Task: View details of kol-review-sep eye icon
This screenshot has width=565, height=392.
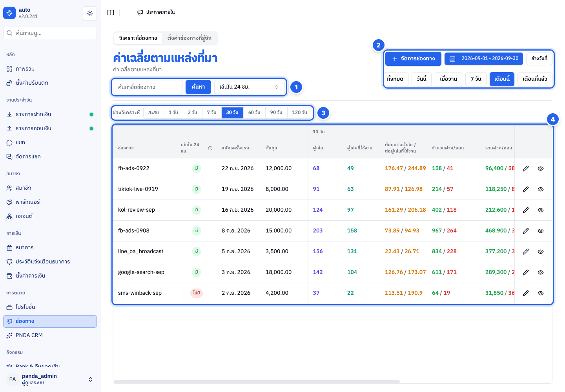Action: [x=541, y=210]
